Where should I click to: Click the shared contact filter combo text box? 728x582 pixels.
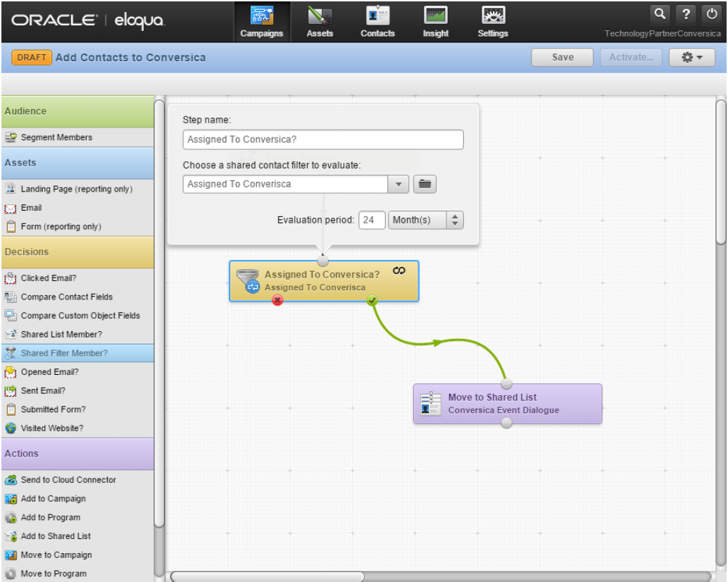tap(285, 184)
